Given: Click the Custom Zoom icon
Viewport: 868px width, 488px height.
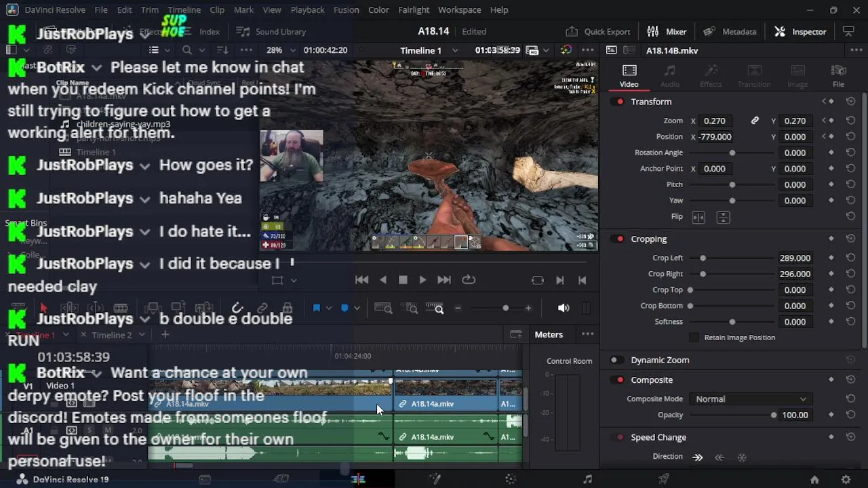Looking at the screenshot, I should click(x=435, y=308).
